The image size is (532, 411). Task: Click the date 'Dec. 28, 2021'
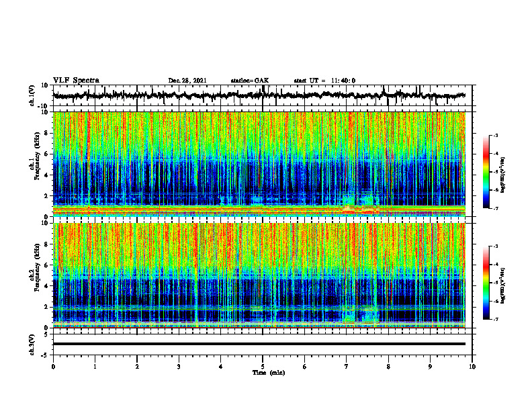(x=187, y=81)
